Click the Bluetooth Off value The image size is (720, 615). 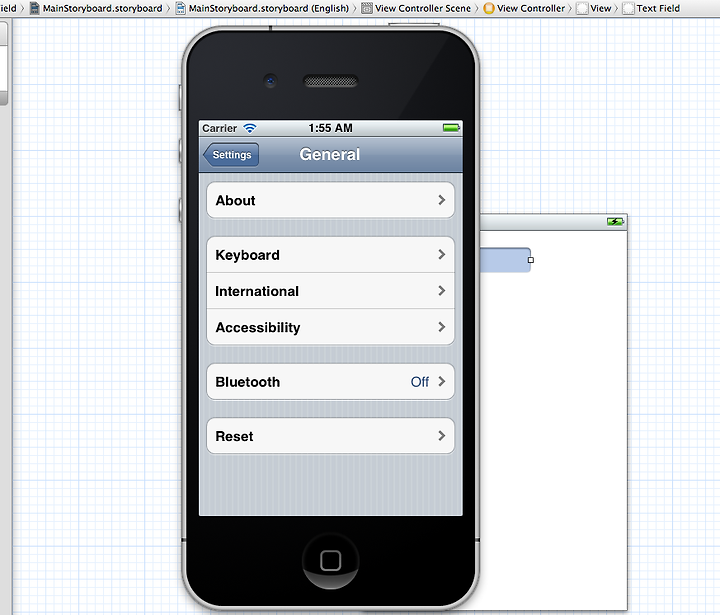[420, 382]
